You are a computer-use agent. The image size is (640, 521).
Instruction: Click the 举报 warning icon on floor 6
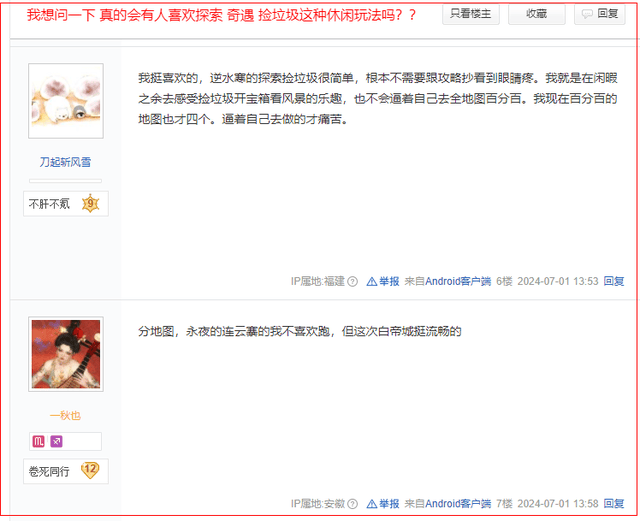point(372,281)
